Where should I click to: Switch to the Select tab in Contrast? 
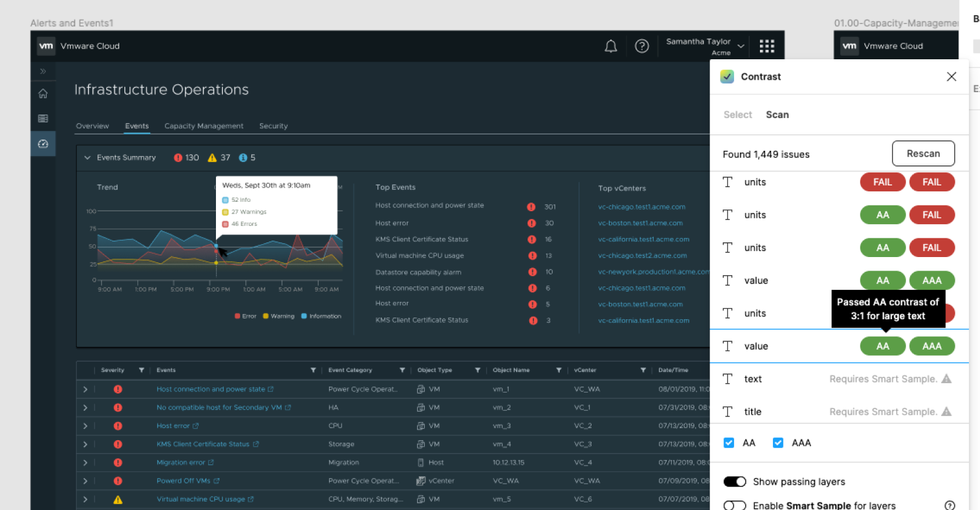pyautogui.click(x=738, y=115)
